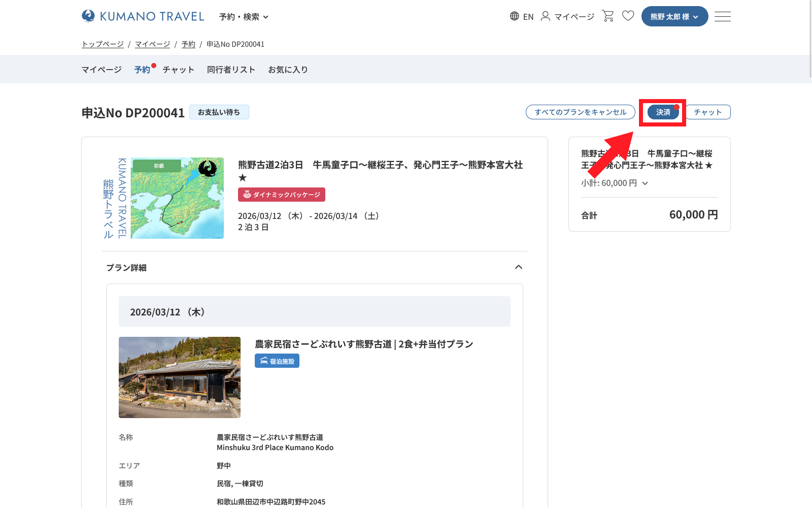The image size is (812, 508).
Task: Go to マイページ via person icon
Action: [x=567, y=16]
